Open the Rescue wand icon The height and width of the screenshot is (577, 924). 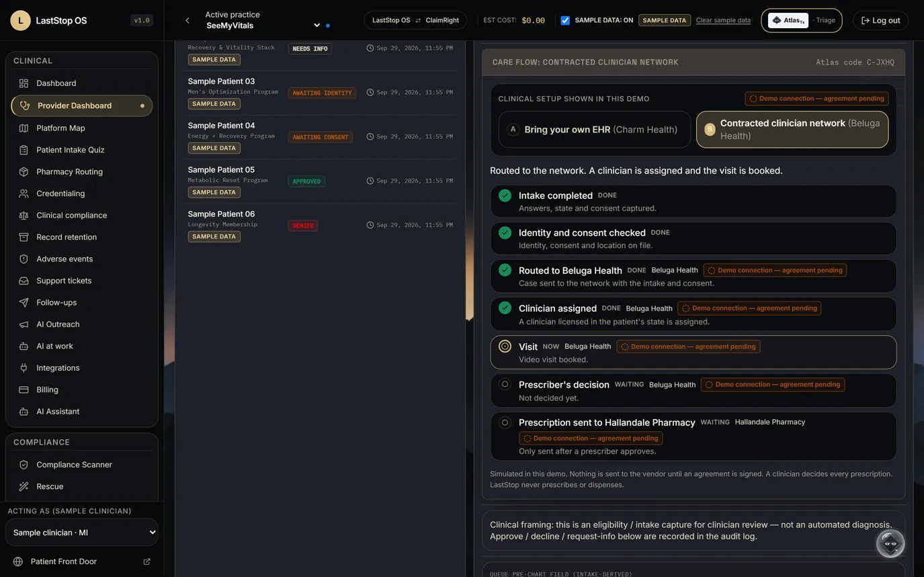tap(24, 486)
